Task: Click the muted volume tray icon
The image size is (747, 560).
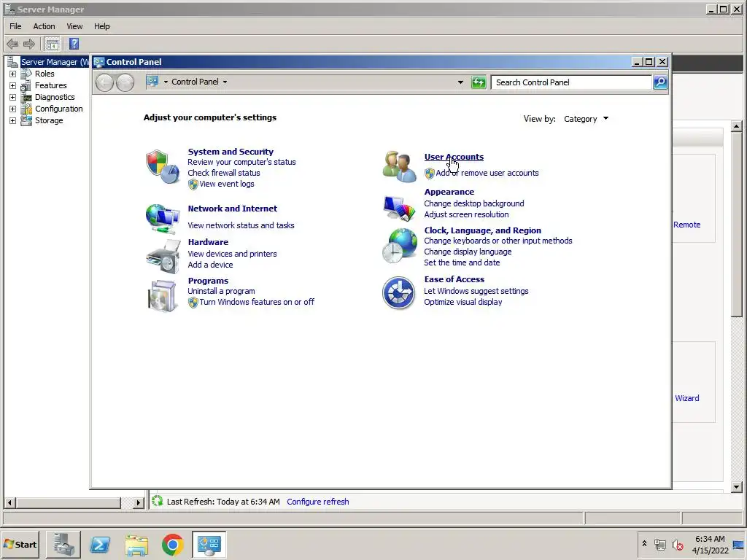Action: point(677,545)
